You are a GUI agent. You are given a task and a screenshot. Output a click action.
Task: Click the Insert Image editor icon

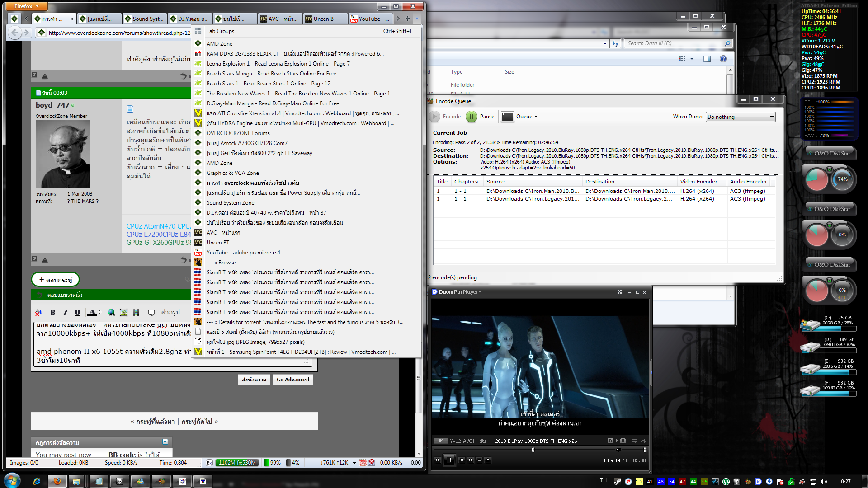point(123,312)
